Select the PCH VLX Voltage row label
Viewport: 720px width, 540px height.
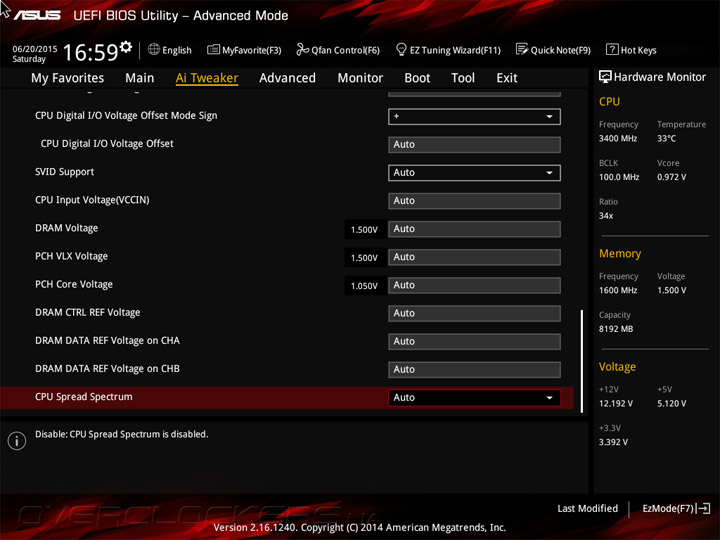click(71, 256)
